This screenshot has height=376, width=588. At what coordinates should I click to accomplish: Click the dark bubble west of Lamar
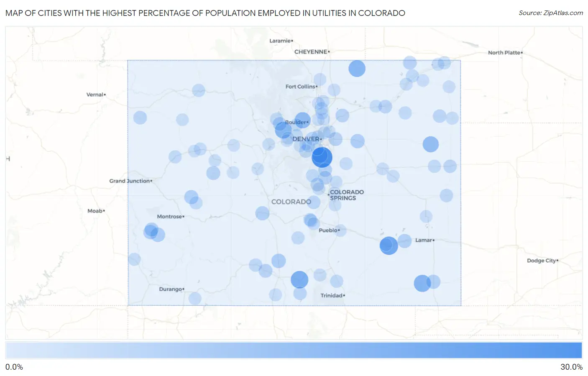click(389, 246)
